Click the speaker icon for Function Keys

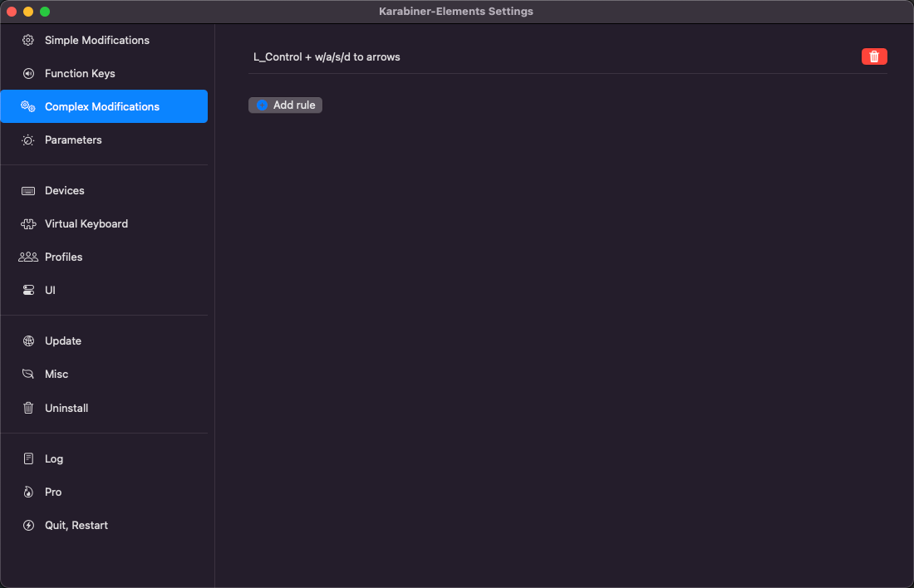tap(28, 73)
